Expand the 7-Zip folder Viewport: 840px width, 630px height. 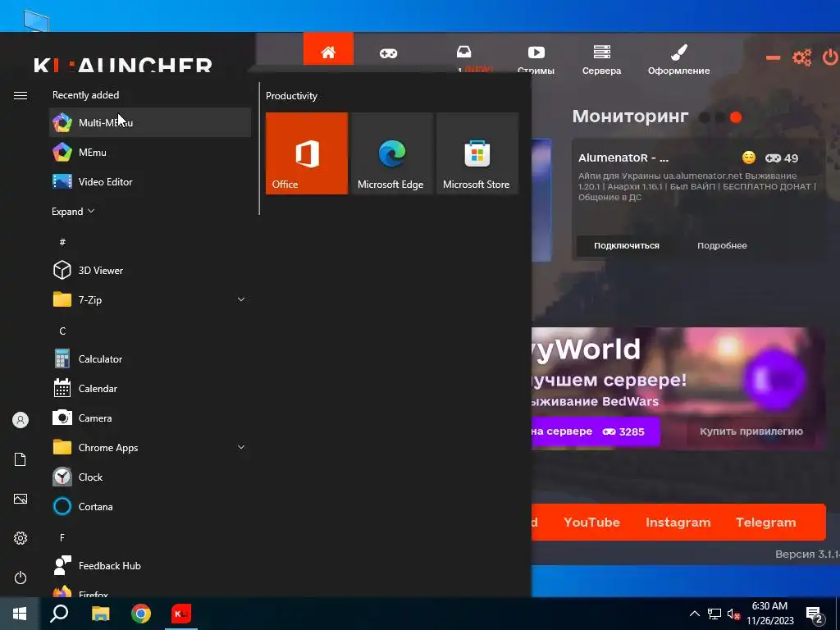150,299
